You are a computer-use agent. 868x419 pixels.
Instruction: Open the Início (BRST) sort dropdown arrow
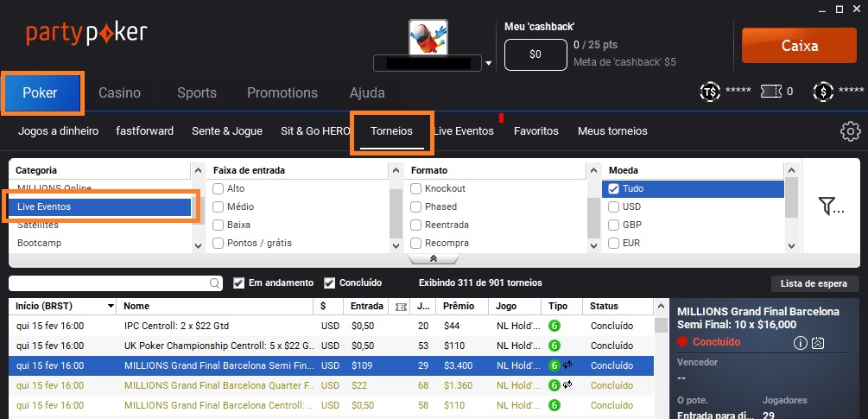click(111, 306)
